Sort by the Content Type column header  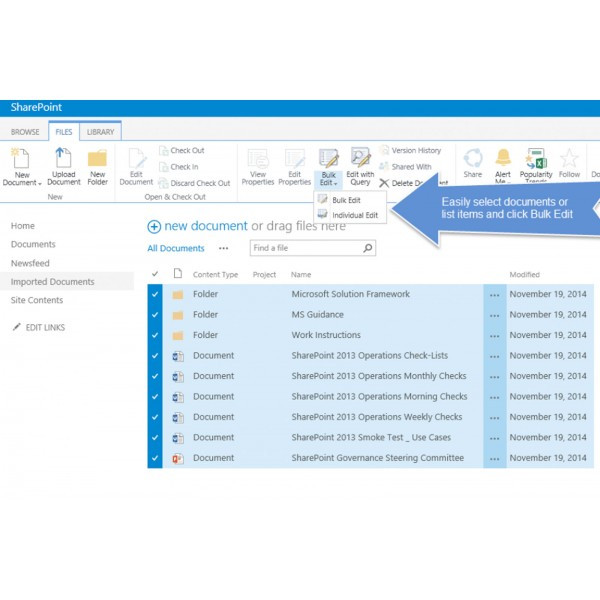click(215, 274)
